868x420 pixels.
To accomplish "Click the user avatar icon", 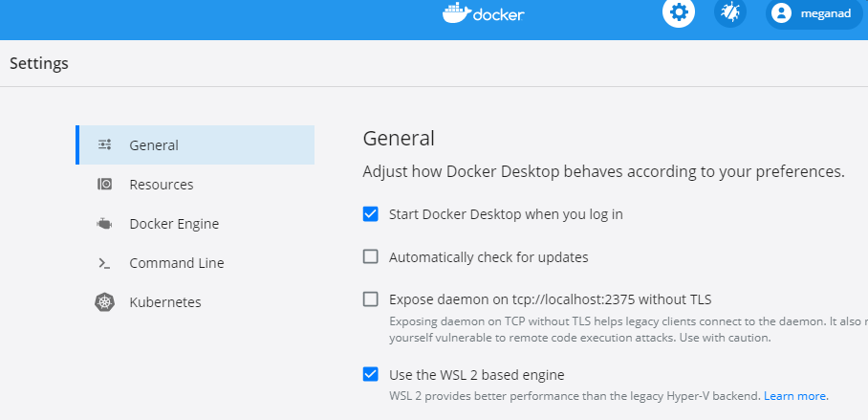I will pos(781,13).
